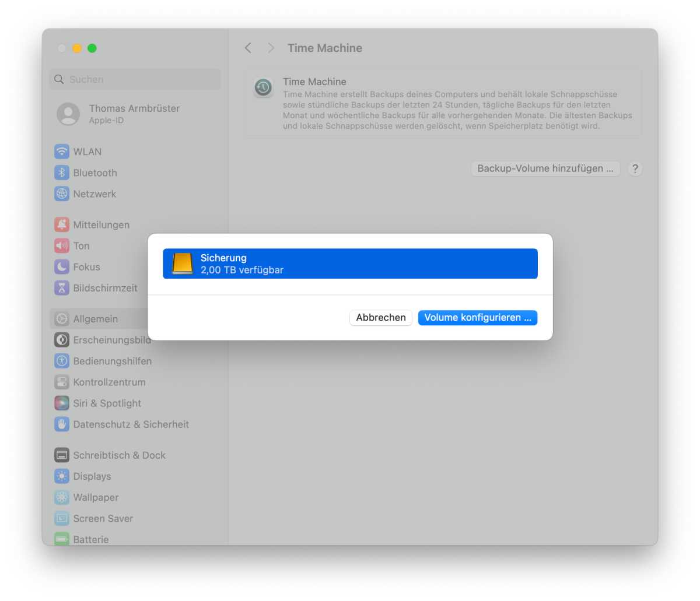The width and height of the screenshot is (700, 601).
Task: Open the Kontrollzentrum settings label
Action: pos(109,382)
